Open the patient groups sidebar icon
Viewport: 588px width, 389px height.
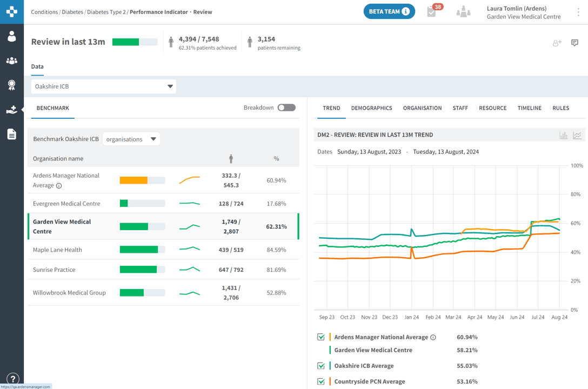tap(11, 61)
